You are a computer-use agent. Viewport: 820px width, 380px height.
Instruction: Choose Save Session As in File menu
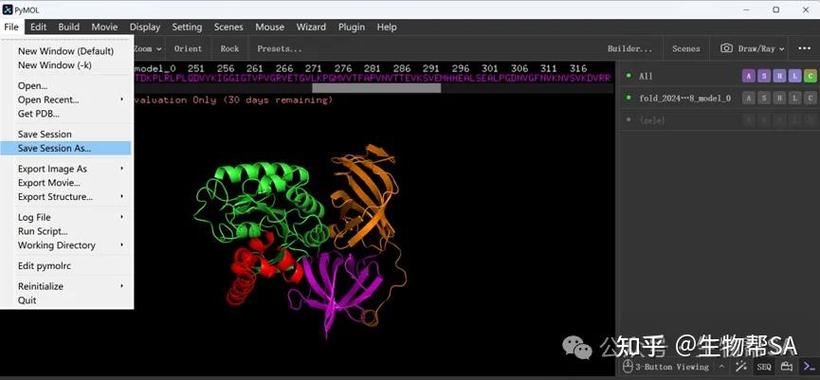coord(65,148)
